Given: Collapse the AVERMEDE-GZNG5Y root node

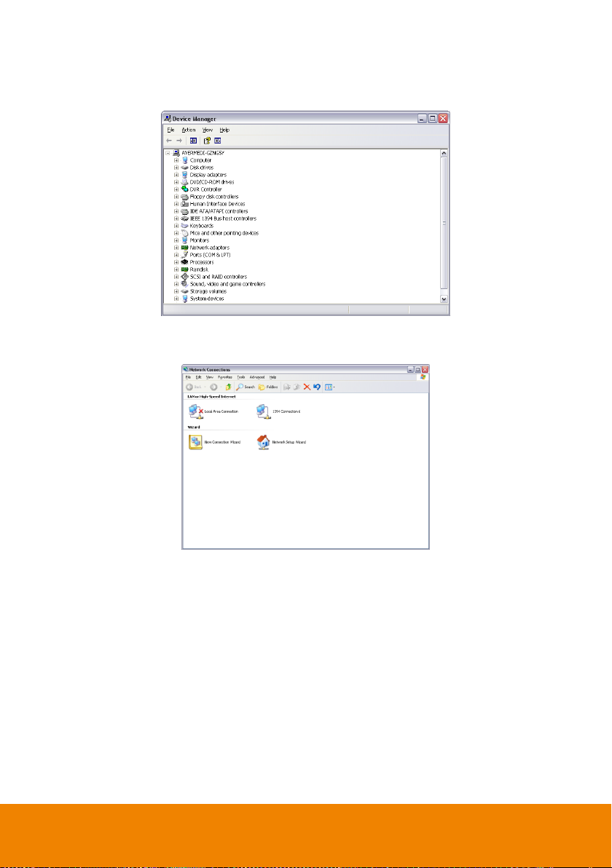Looking at the screenshot, I should pos(168,153).
